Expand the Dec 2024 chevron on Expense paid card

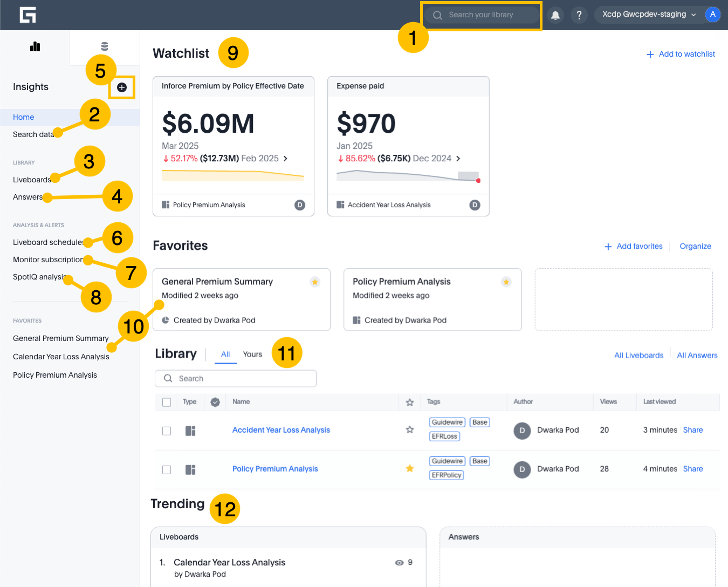coord(459,159)
